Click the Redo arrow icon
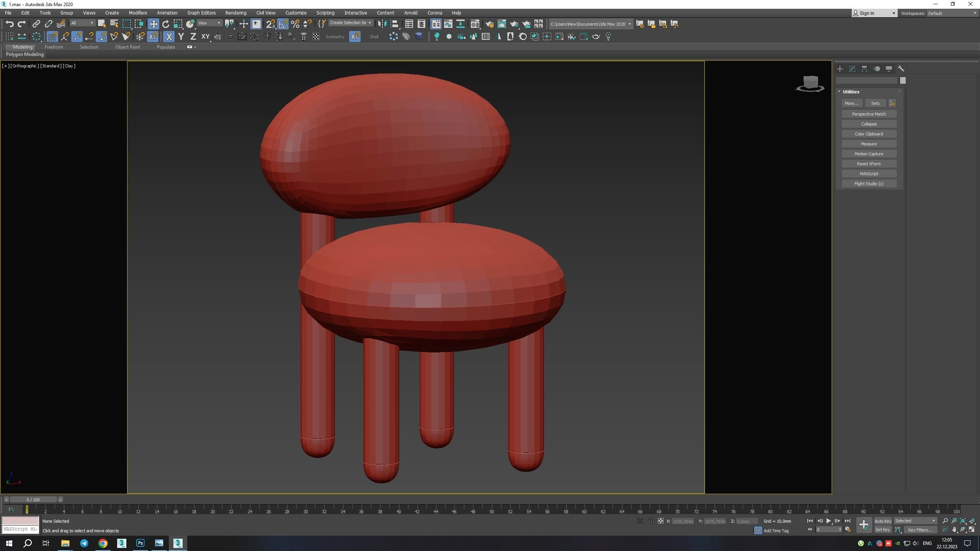Image resolution: width=980 pixels, height=551 pixels. (22, 24)
